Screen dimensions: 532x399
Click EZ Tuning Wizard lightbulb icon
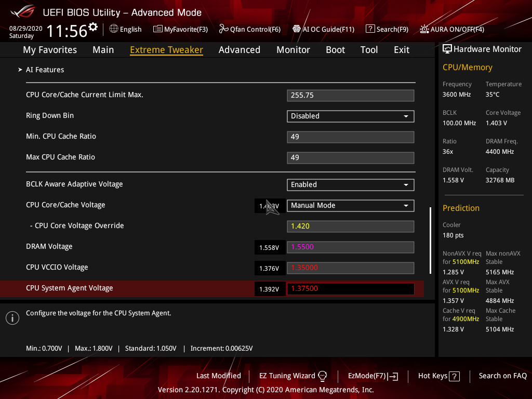click(322, 376)
